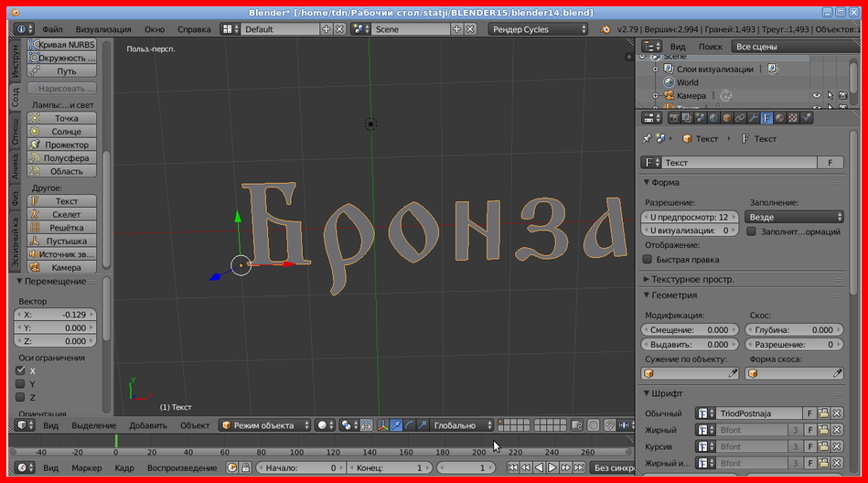The image size is (868, 483).
Task: Click the scale manipulator icon
Action: click(x=422, y=425)
